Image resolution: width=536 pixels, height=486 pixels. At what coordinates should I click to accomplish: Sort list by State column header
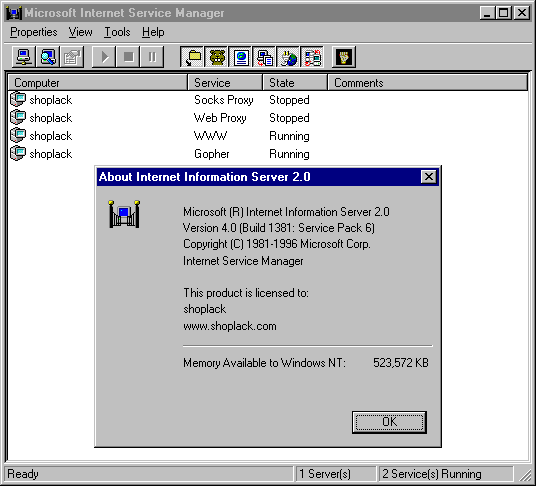click(295, 83)
